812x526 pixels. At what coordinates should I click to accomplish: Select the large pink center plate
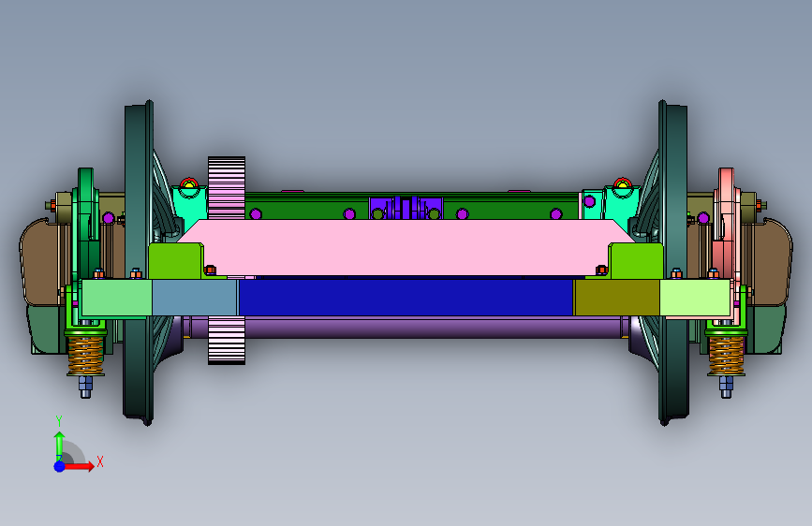click(406, 247)
